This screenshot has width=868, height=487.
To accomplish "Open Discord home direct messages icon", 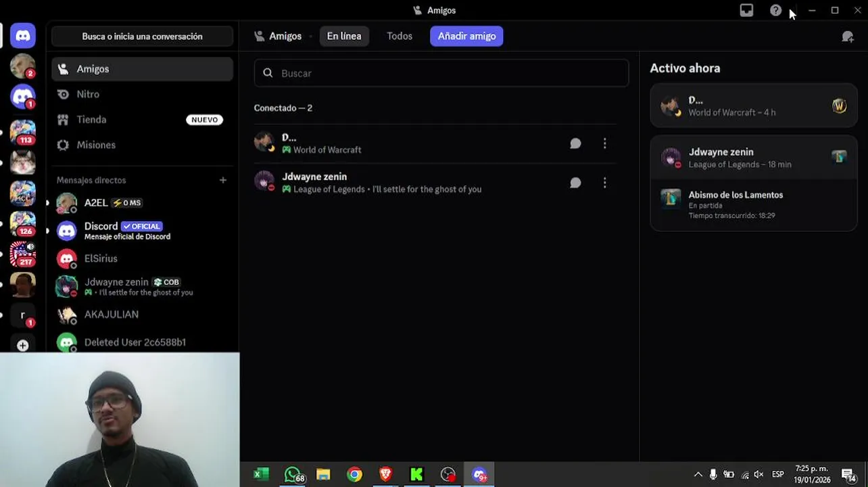I will (22, 36).
